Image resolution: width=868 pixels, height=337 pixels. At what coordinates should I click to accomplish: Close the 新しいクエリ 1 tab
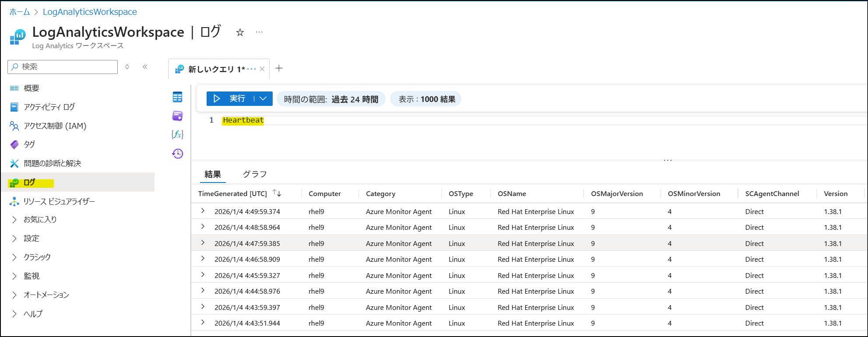[262, 69]
